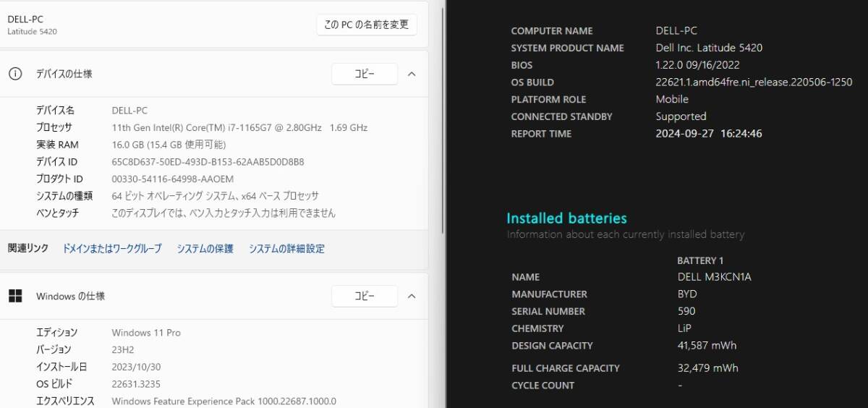This screenshot has height=408, width=868.
Task: Select the DELL-PC title in settings header
Action: (25, 20)
